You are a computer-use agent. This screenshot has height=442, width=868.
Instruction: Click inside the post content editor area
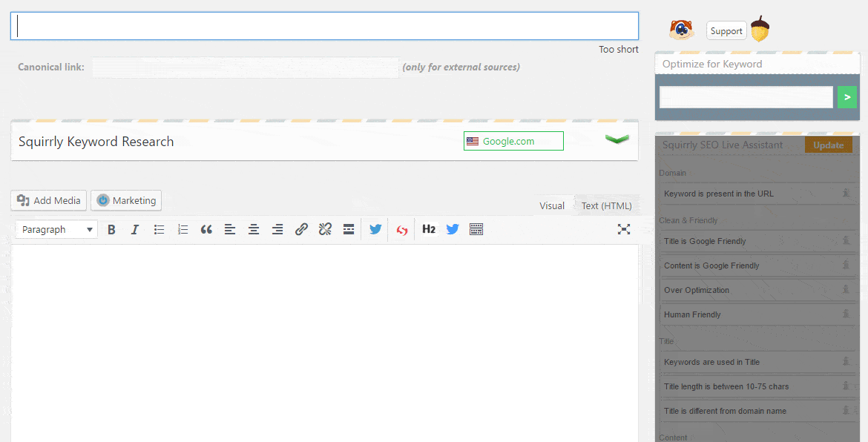[324, 343]
